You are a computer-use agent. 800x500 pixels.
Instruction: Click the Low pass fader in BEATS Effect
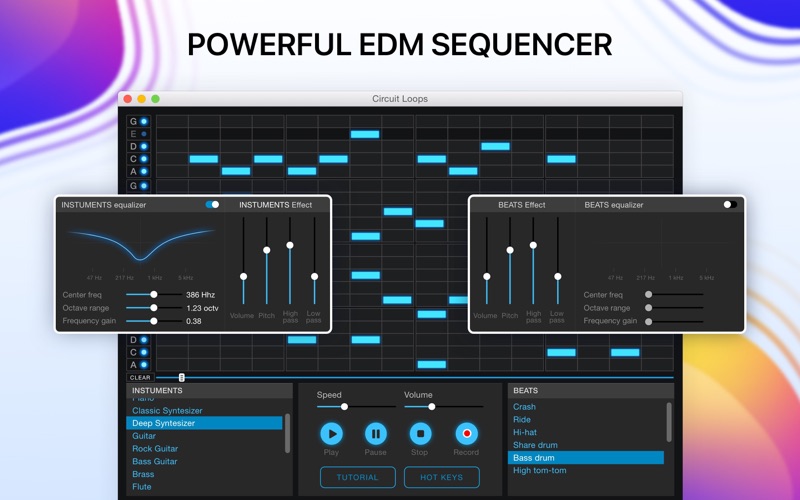(558, 277)
